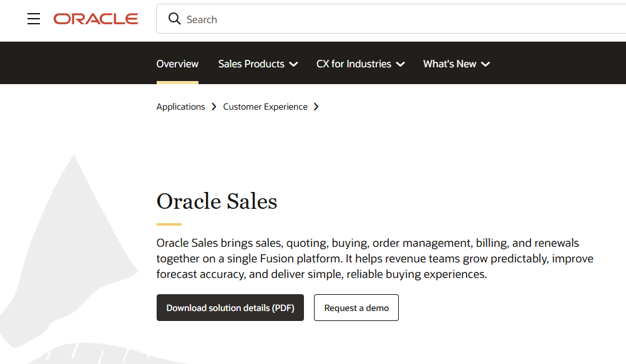Click the search magnifier icon
This screenshot has width=626, height=364.
pyautogui.click(x=174, y=19)
